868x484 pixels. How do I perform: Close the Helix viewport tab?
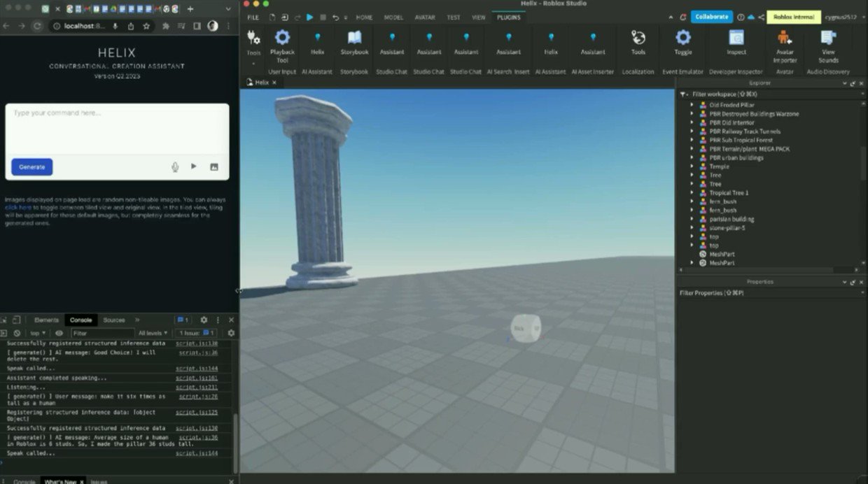tap(274, 83)
